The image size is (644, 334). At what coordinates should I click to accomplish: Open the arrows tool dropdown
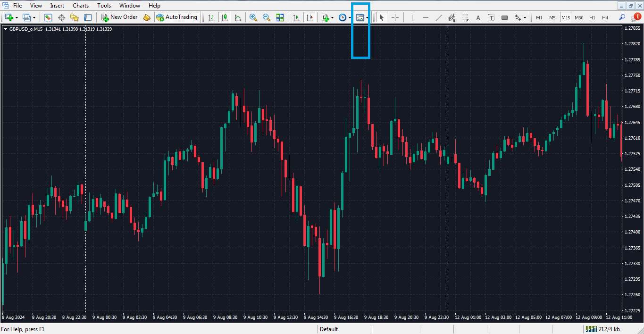525,17
